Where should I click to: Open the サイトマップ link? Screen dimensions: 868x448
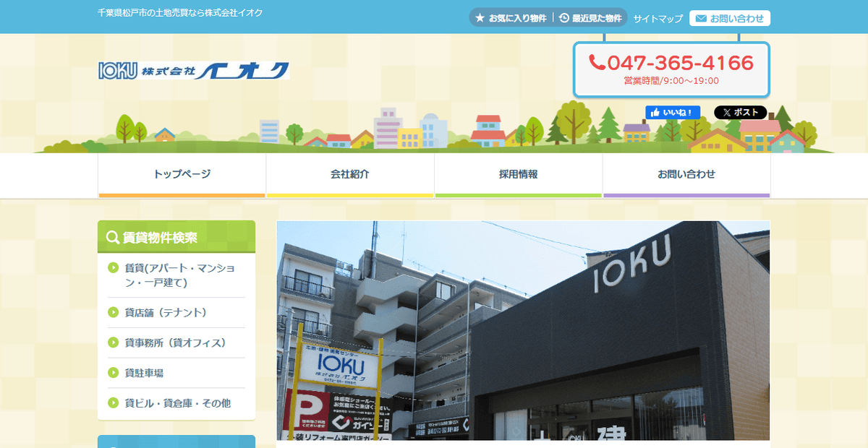click(x=657, y=18)
